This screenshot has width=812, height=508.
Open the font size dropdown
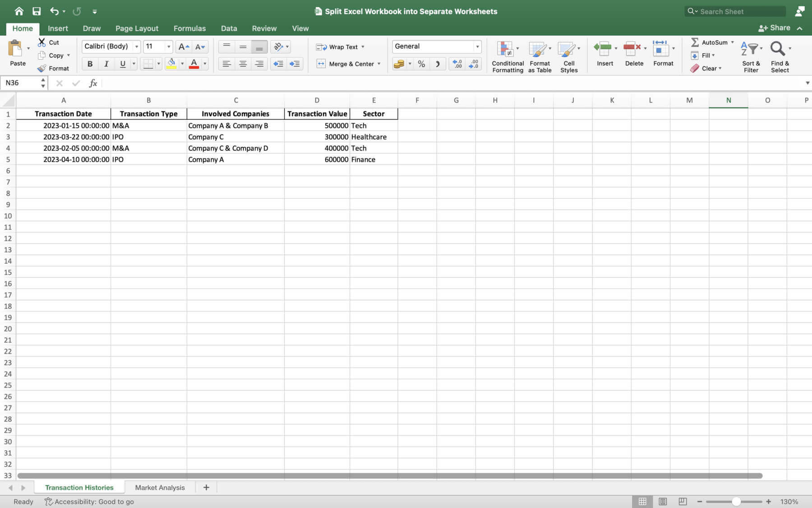(169, 47)
